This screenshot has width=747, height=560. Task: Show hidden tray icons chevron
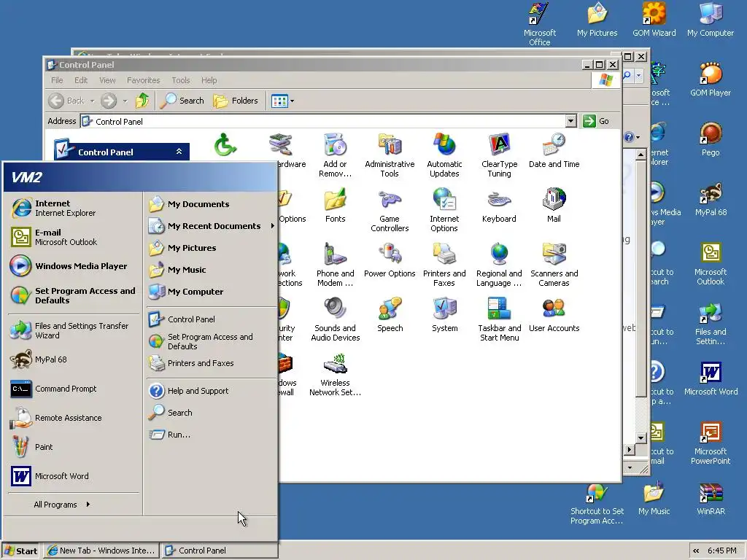coord(696,551)
